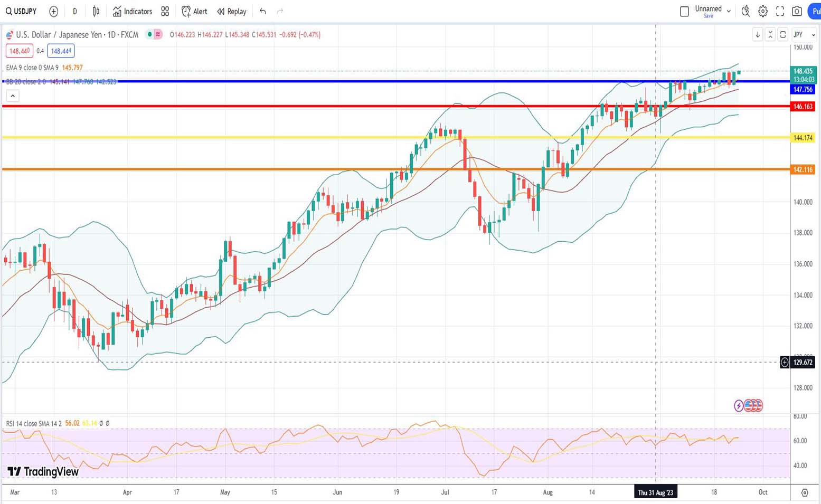Toggle the layout select square box

[684, 11]
